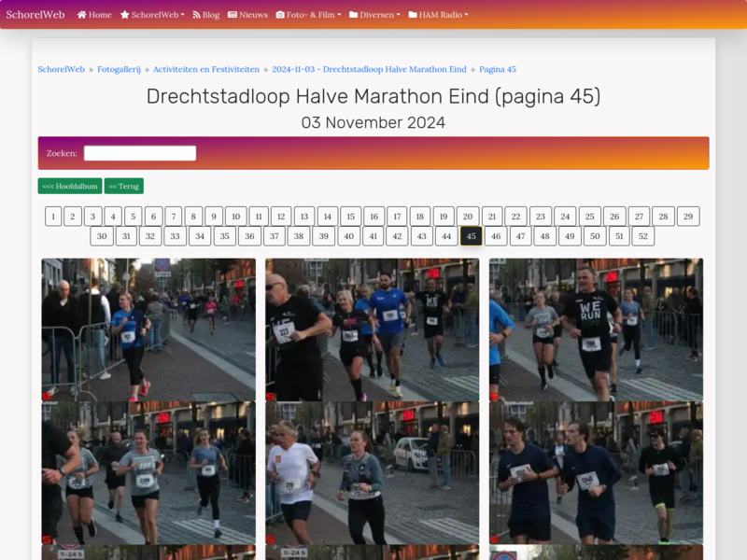Viewport: 747px width, 560px height.
Task: Jump to gallery page 10
Action: (x=236, y=217)
